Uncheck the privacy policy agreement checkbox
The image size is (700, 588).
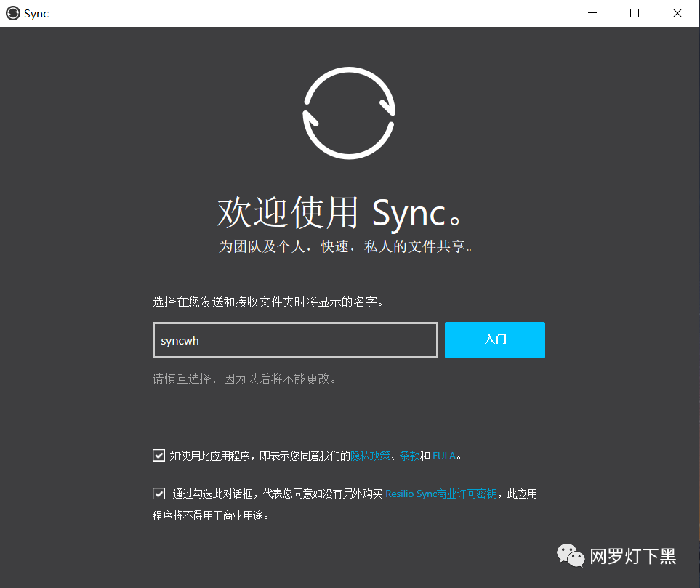point(158,455)
